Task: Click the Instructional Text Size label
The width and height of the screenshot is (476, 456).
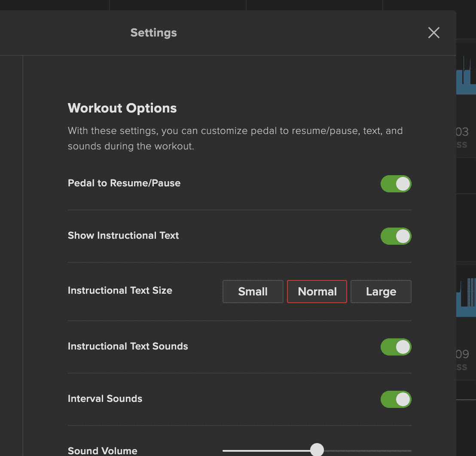Action: click(120, 290)
